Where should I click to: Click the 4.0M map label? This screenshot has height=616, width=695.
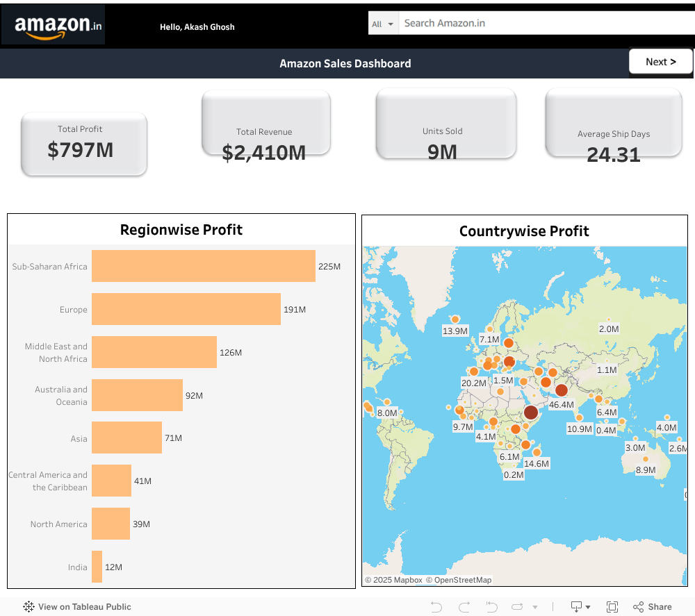[x=667, y=427]
